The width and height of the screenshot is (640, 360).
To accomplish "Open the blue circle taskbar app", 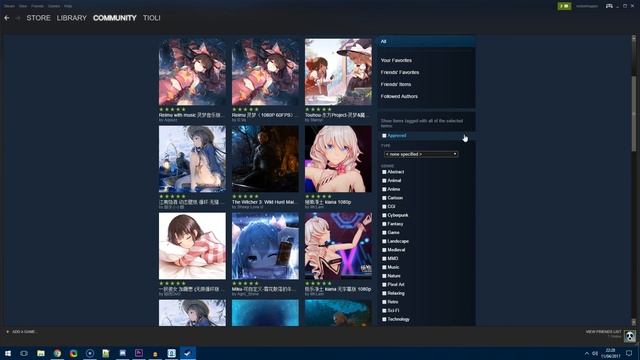I will click(90, 353).
